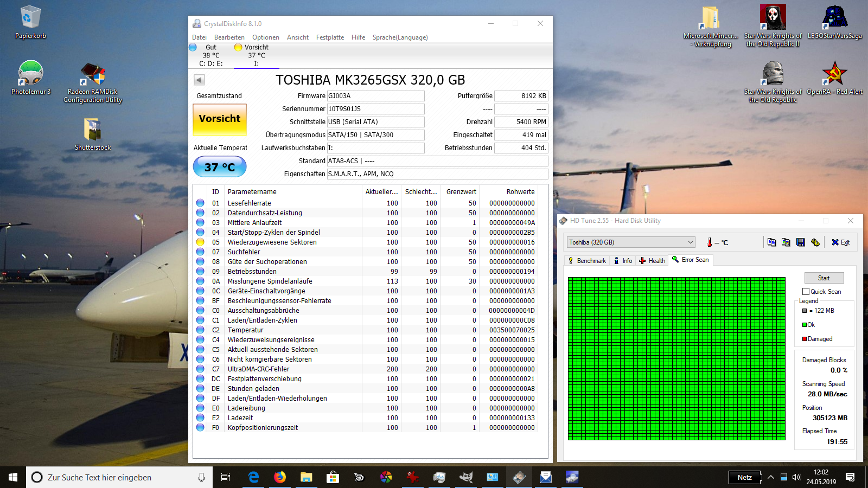Select the OpenRA - Red Alert desktop shortcut
The image size is (868, 488).
(834, 78)
